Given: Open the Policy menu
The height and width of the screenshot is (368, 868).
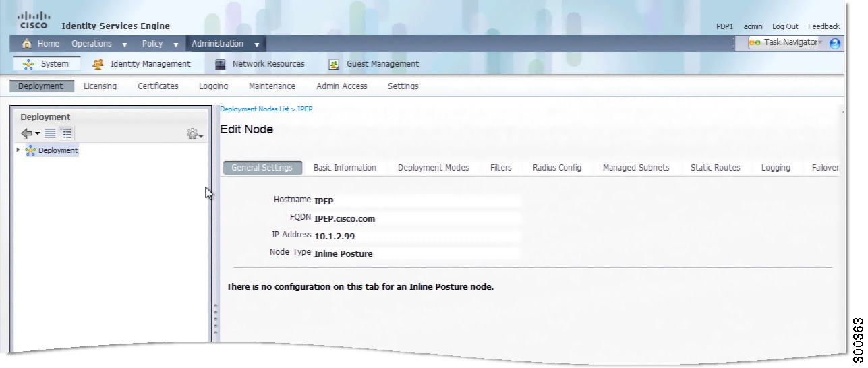Looking at the screenshot, I should click(x=152, y=44).
